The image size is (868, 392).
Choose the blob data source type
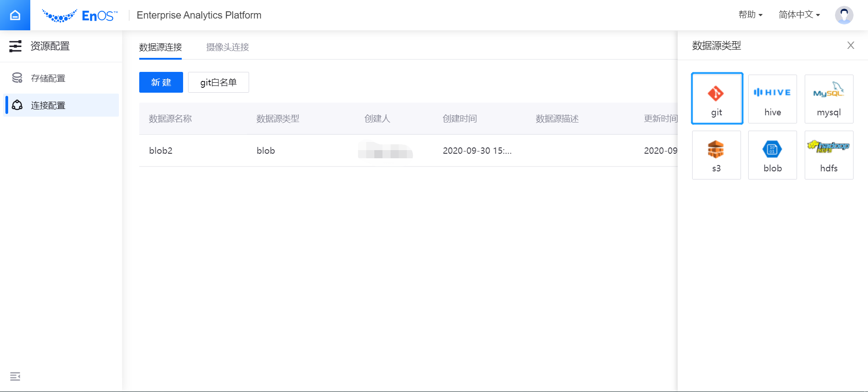tap(772, 155)
